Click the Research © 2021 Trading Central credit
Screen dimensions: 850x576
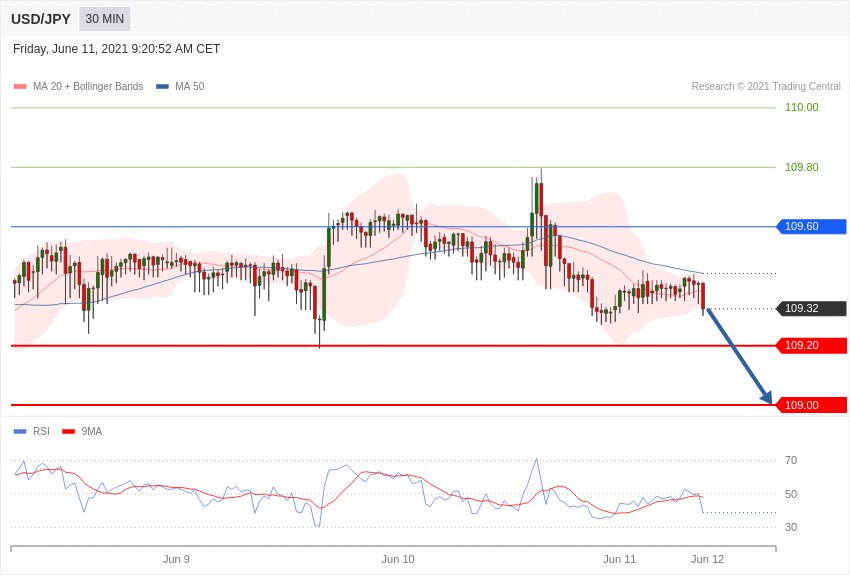tap(766, 86)
